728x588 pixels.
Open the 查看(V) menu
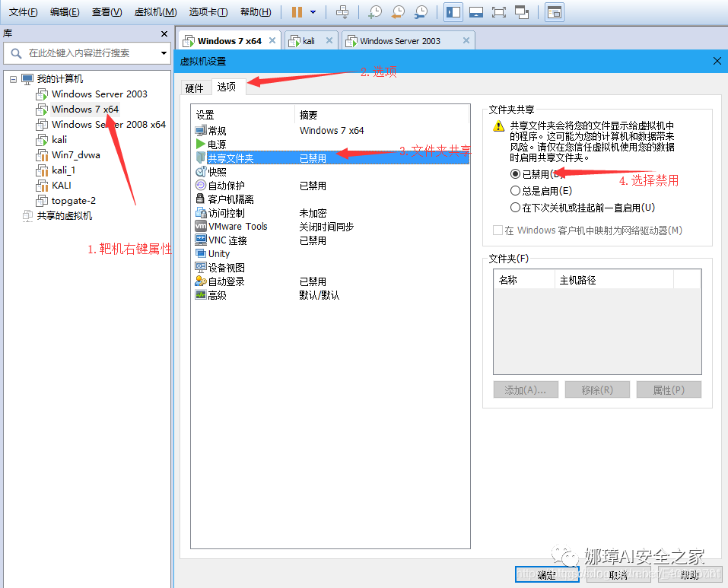point(106,12)
